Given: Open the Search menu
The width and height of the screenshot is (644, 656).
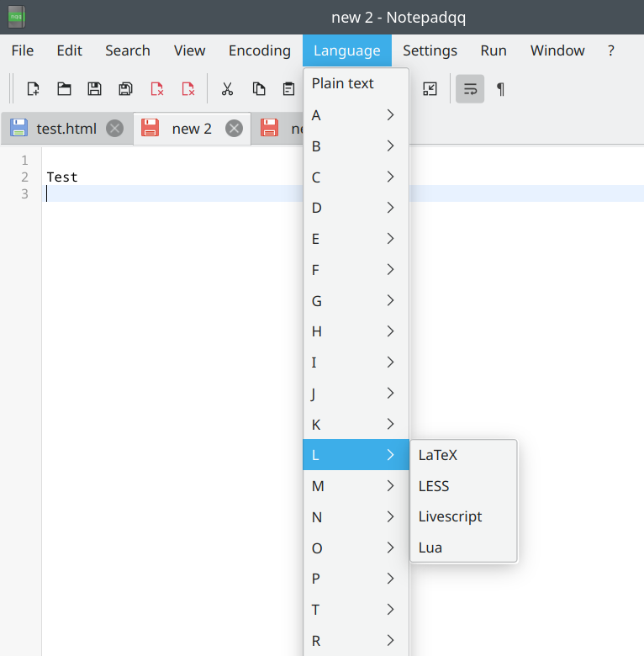Looking at the screenshot, I should click(x=128, y=50).
